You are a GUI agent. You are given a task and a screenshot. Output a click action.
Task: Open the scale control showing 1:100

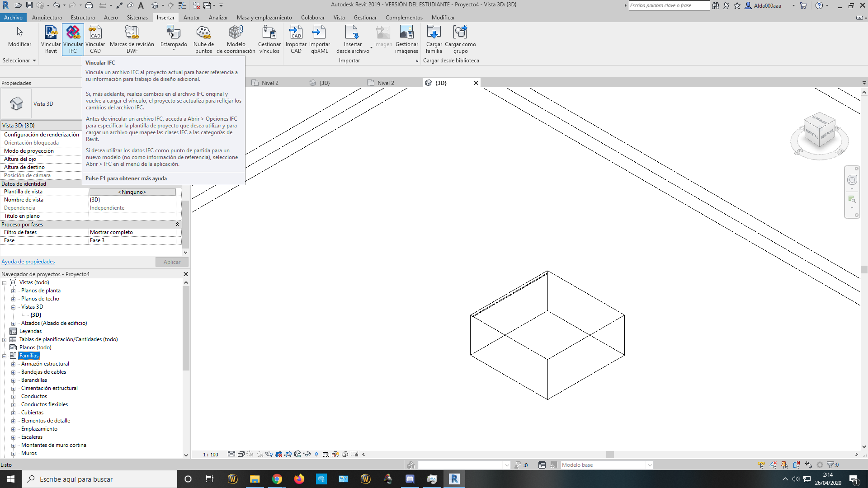[x=211, y=454]
